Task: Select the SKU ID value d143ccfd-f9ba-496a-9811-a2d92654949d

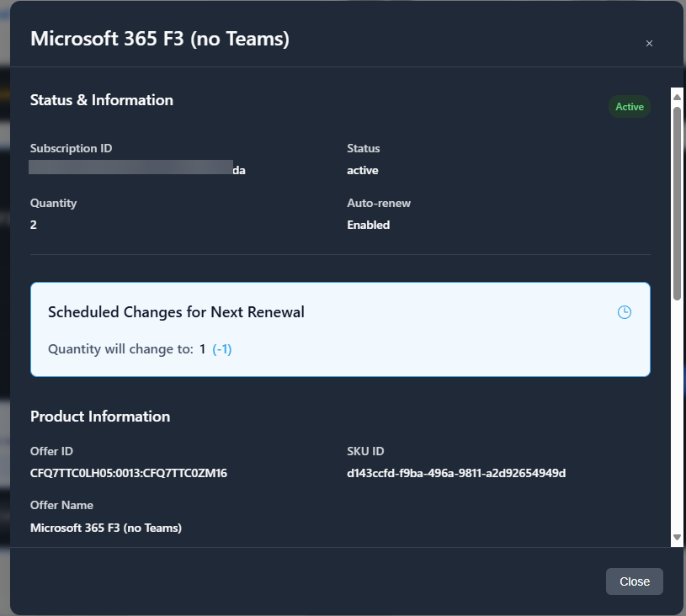Action: 456,474
